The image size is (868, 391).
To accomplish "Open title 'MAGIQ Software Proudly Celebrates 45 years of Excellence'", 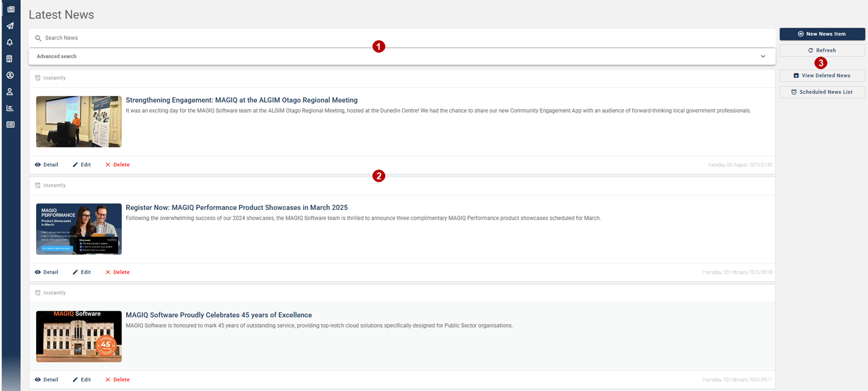I will coord(219,315).
